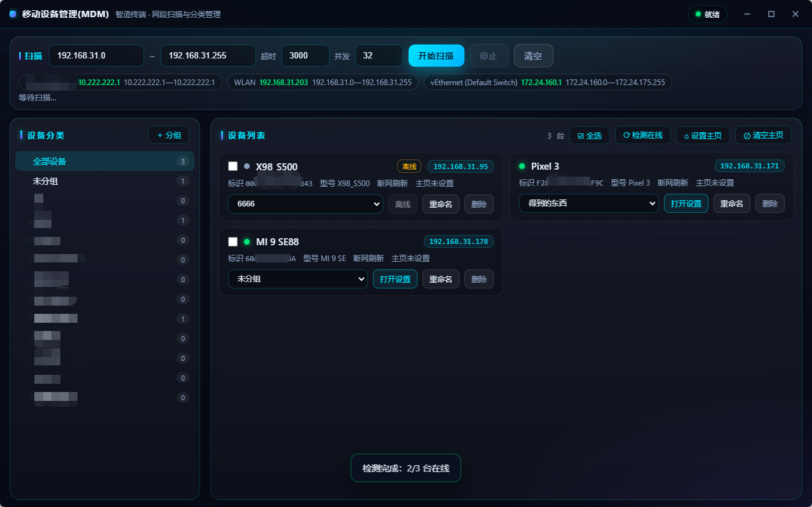Tick the checkbox for X98 S500
This screenshot has width=812, height=507.
coord(233,166)
